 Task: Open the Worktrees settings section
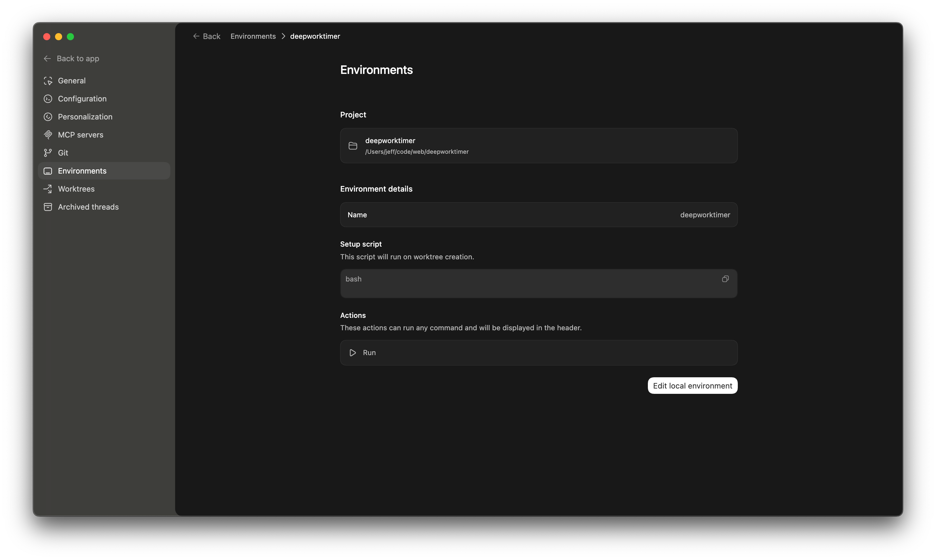coord(76,189)
